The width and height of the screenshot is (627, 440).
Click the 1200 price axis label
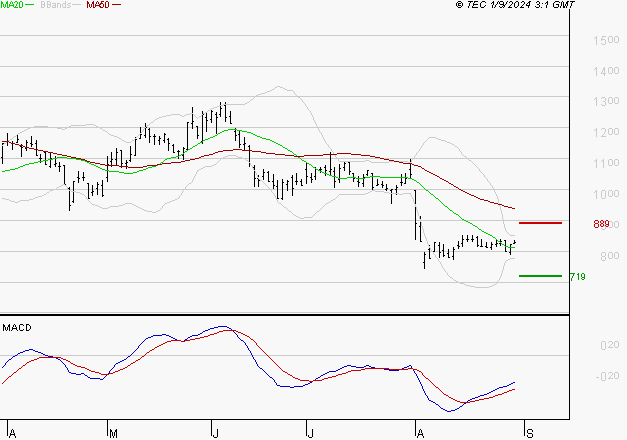coord(606,132)
